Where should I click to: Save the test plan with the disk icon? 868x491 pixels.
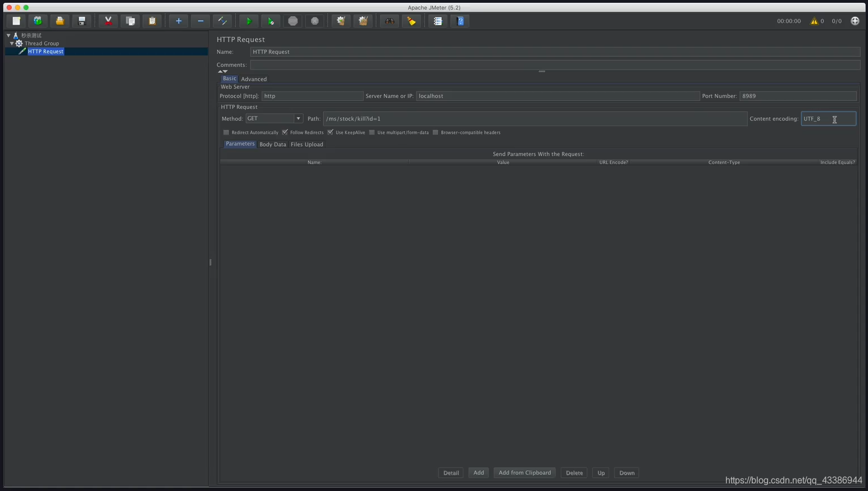click(81, 21)
